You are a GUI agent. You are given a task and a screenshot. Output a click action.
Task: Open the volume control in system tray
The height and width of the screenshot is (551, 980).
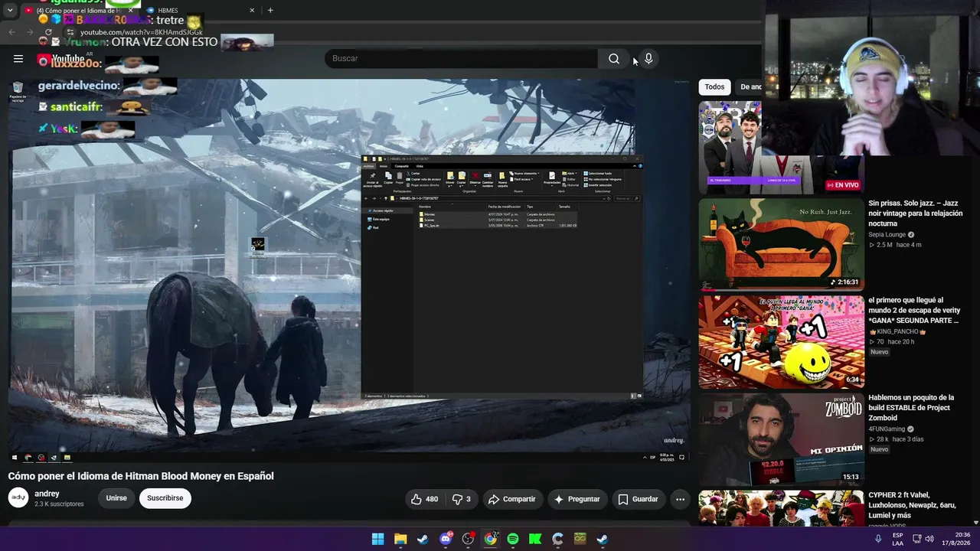point(929,539)
